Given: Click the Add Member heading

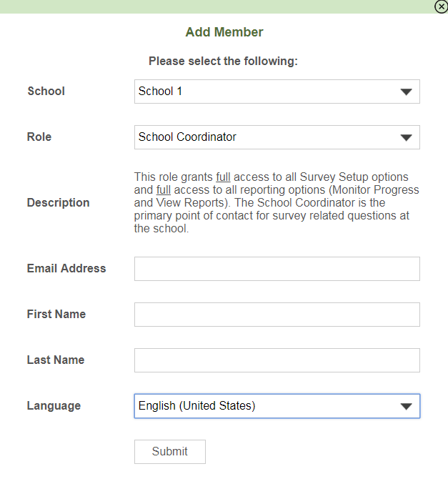Looking at the screenshot, I should tap(224, 32).
